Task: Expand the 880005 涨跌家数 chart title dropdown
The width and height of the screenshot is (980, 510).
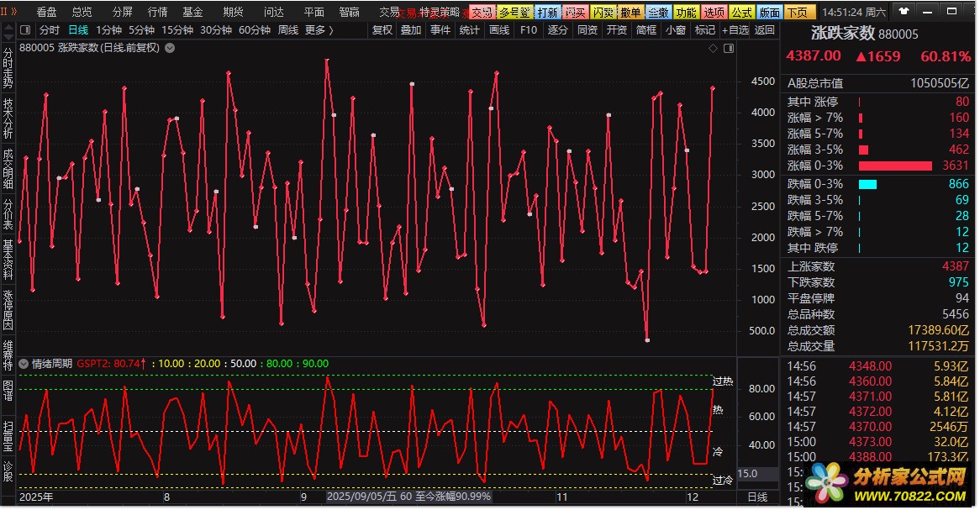Action: pos(171,48)
